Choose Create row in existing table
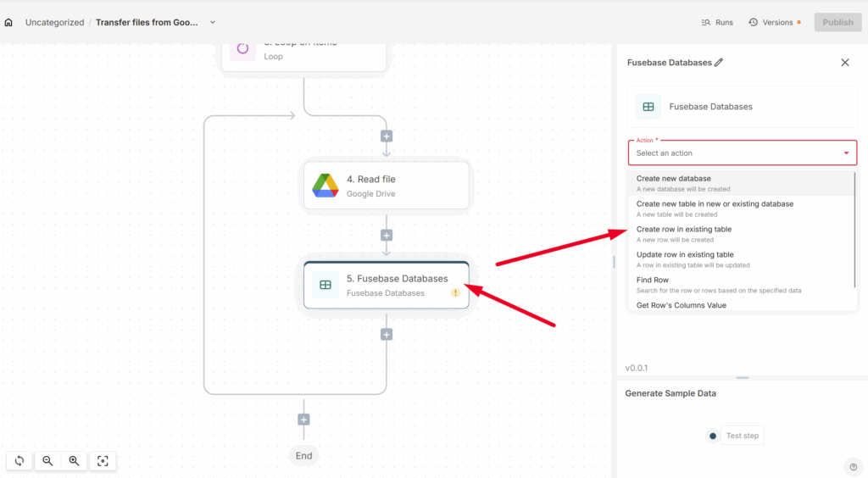Image resolution: width=868 pixels, height=478 pixels. click(x=684, y=230)
